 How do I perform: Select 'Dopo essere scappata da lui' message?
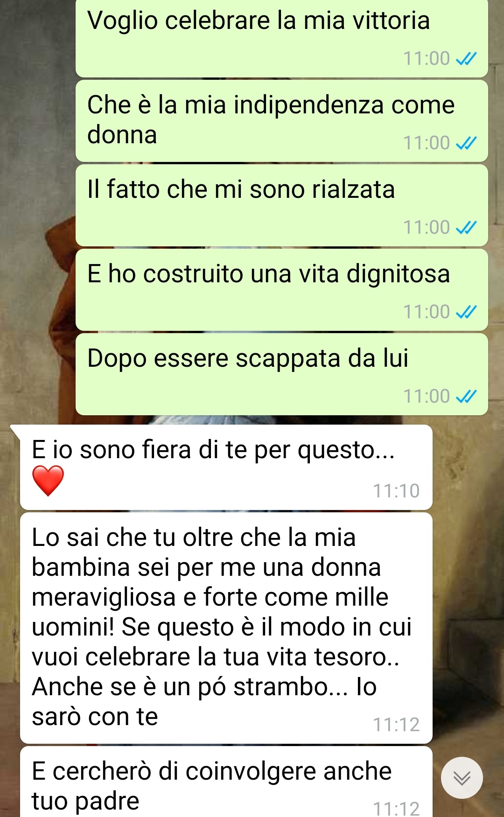click(282, 374)
